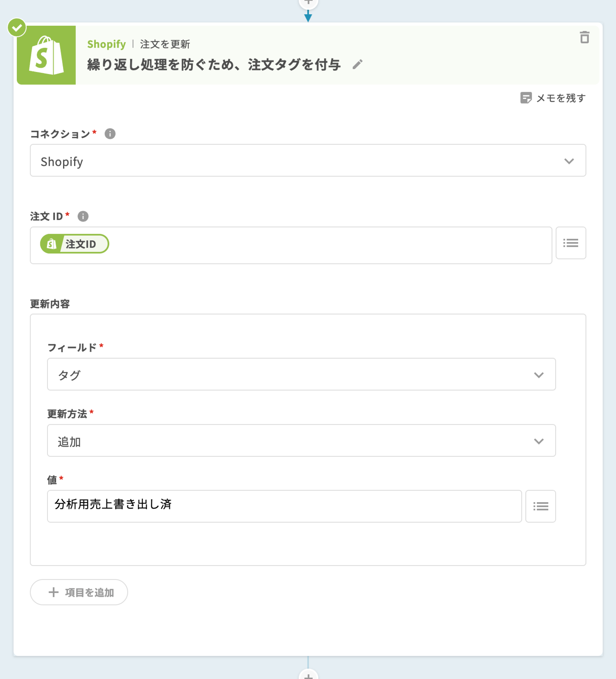Click the memo note icon
This screenshot has width=616, height=679.
click(526, 98)
